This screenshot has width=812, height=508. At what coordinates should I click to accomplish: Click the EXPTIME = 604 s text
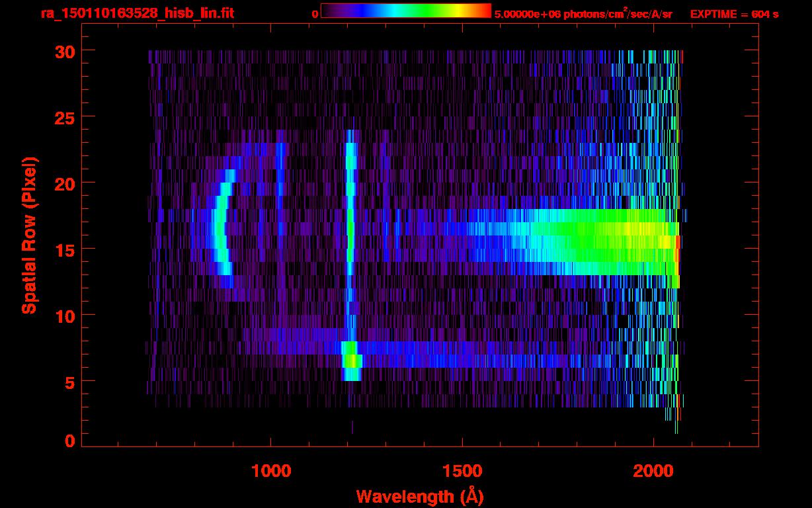point(734,14)
